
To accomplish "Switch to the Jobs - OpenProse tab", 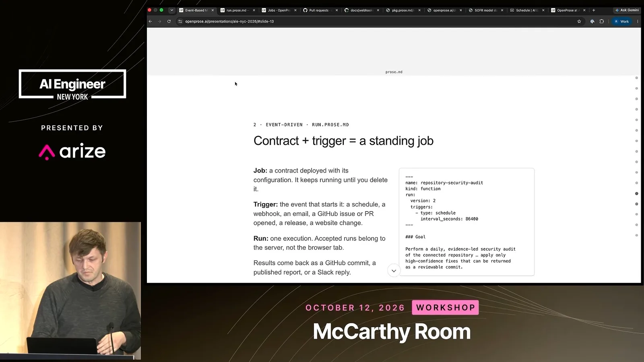I will [279, 10].
